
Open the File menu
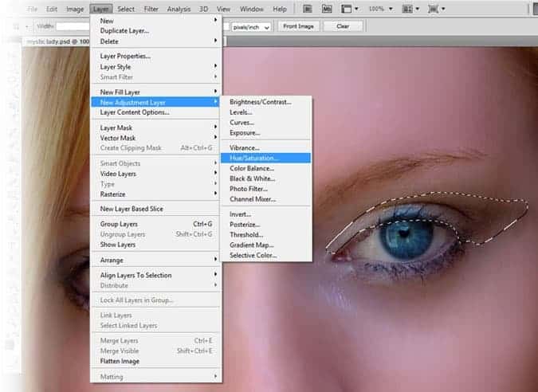pyautogui.click(x=32, y=10)
